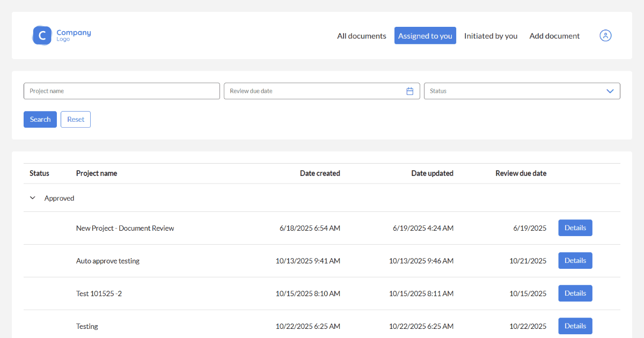Click the Review due date field
The height and width of the screenshot is (338, 644).
[x=314, y=91]
